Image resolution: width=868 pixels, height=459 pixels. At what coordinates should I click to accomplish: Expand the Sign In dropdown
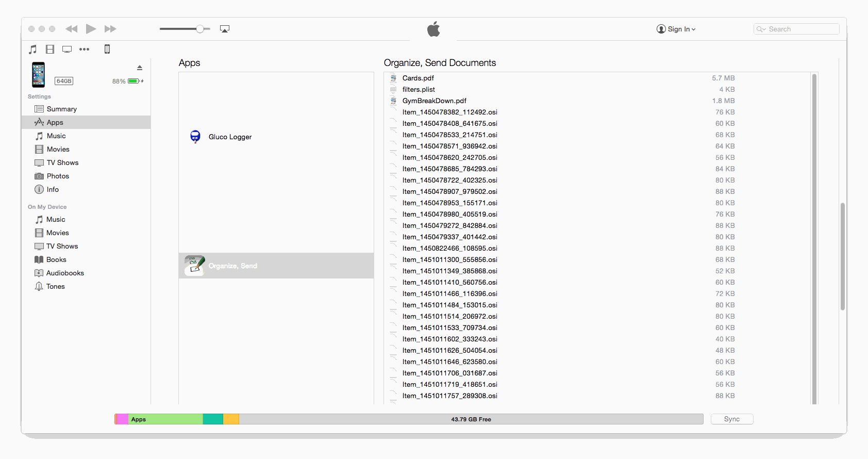click(676, 29)
